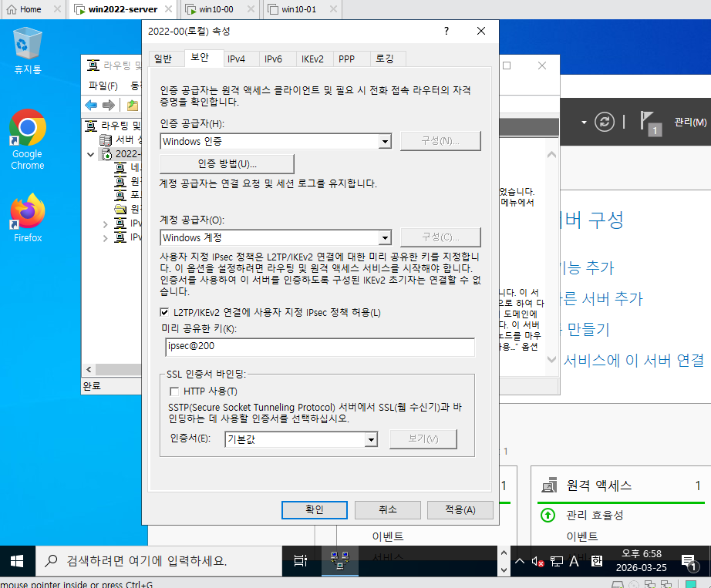Click the Home tab icon in VMware

(12, 9)
